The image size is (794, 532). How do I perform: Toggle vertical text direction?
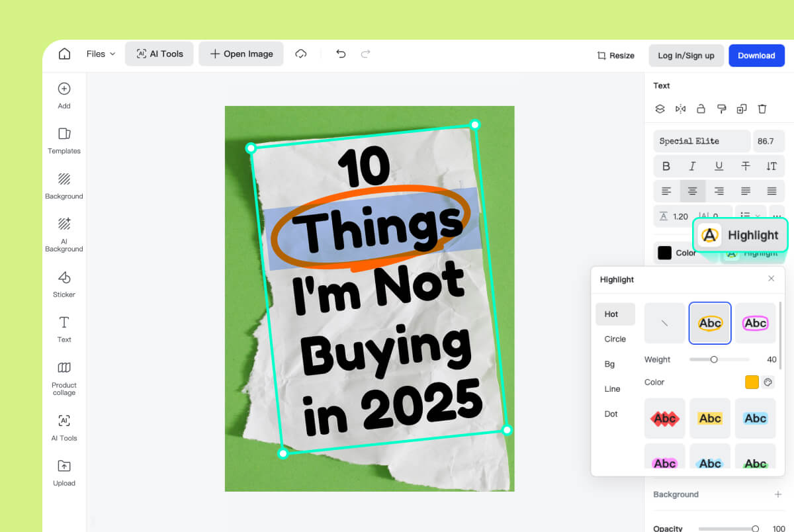(772, 166)
